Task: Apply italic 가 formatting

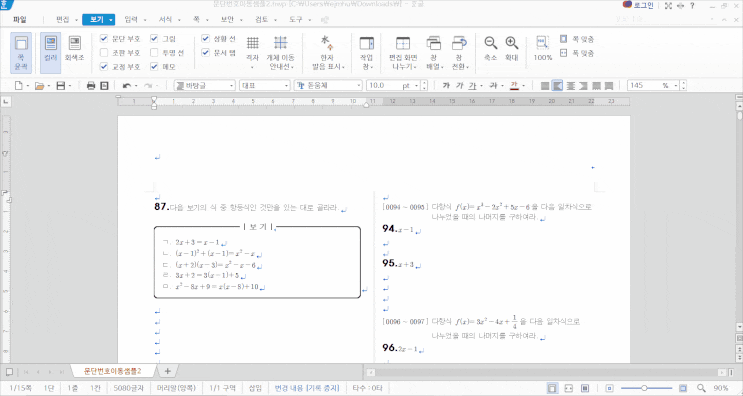Action: pyautogui.click(x=459, y=86)
